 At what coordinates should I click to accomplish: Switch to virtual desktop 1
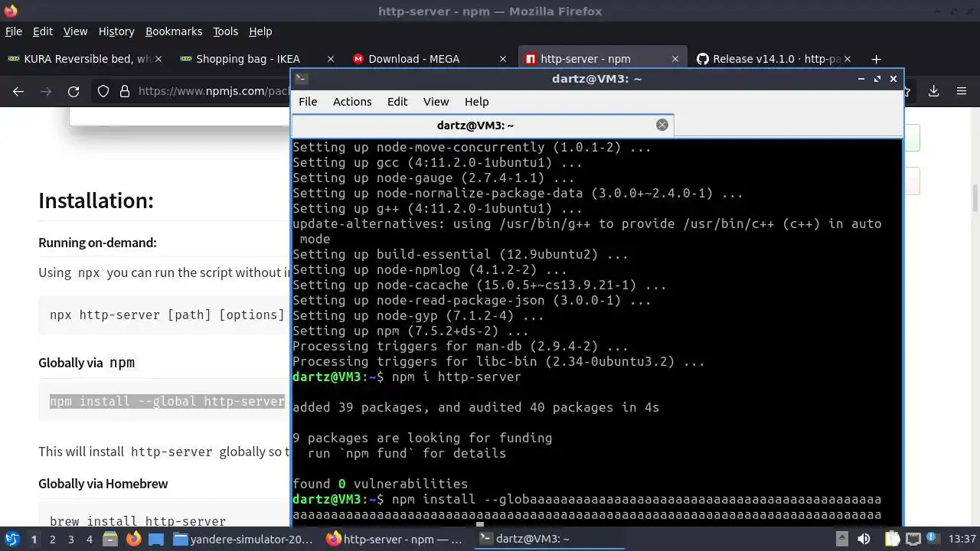[34, 539]
